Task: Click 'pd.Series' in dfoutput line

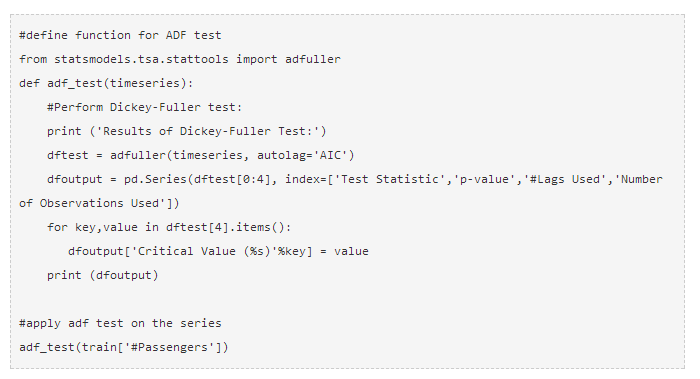Action: [155, 179]
